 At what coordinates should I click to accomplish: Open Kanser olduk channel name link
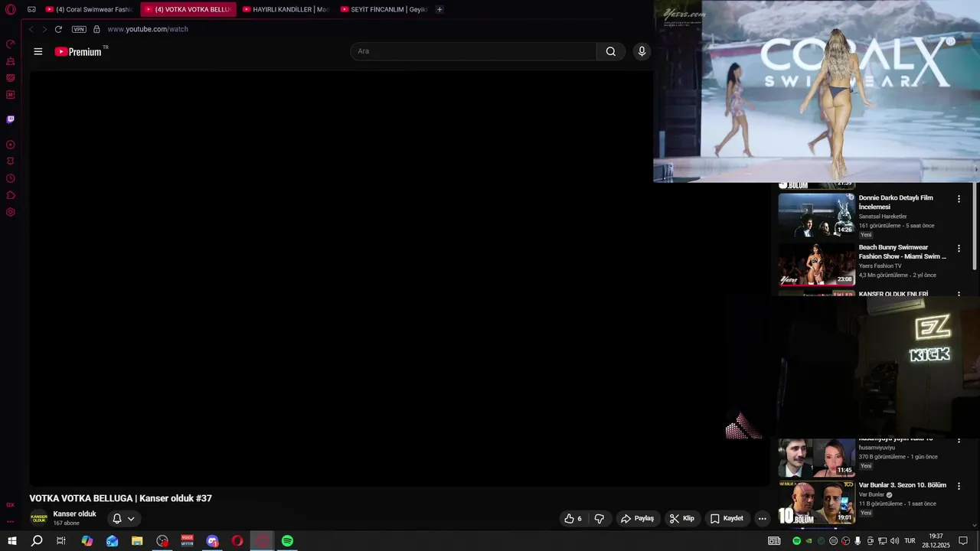coord(74,514)
